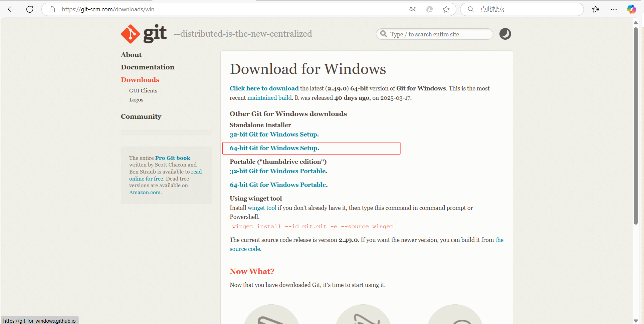Image resolution: width=644 pixels, height=324 pixels.
Task: Bookmark this page with the star icon
Action: click(446, 9)
